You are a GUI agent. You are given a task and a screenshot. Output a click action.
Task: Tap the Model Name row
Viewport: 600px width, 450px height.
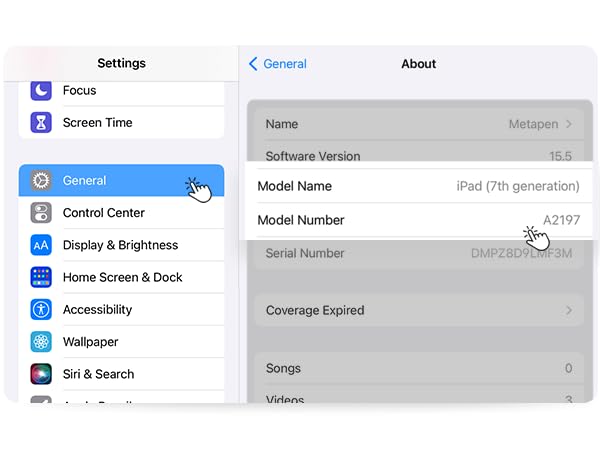coord(418,186)
